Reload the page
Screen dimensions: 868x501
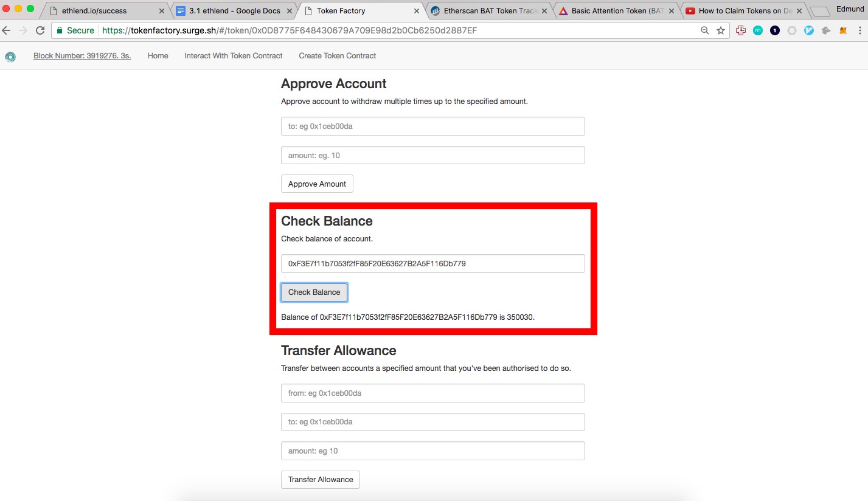[x=40, y=30]
